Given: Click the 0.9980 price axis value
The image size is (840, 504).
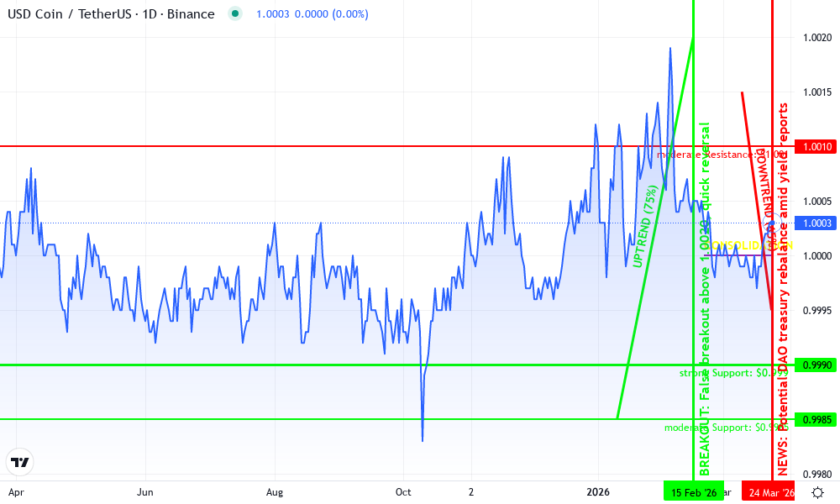Looking at the screenshot, I should (x=817, y=474).
